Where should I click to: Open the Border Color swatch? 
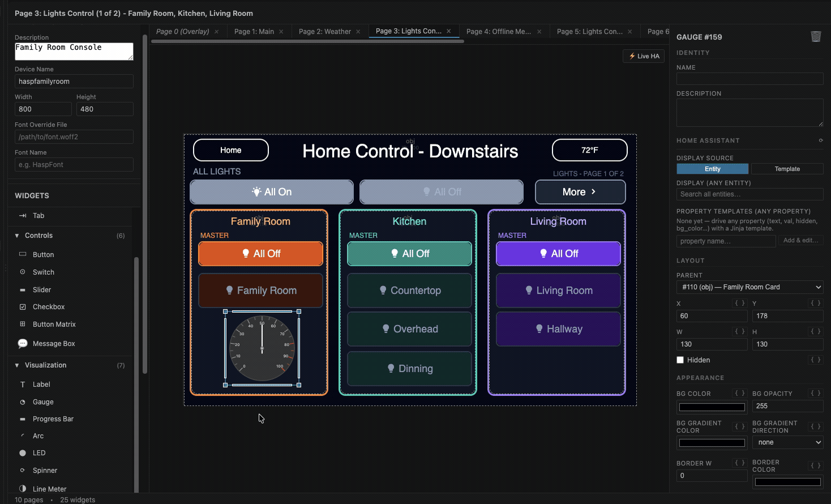coord(788,482)
